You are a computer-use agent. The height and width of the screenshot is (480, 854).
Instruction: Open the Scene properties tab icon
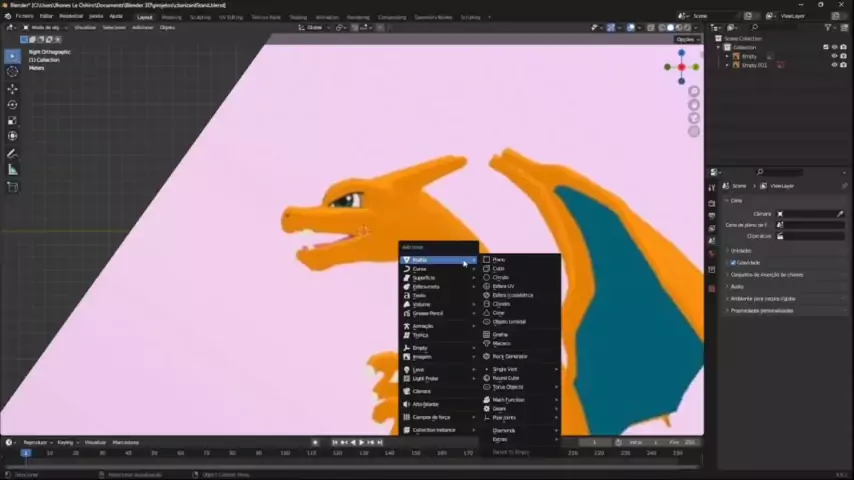click(x=712, y=241)
